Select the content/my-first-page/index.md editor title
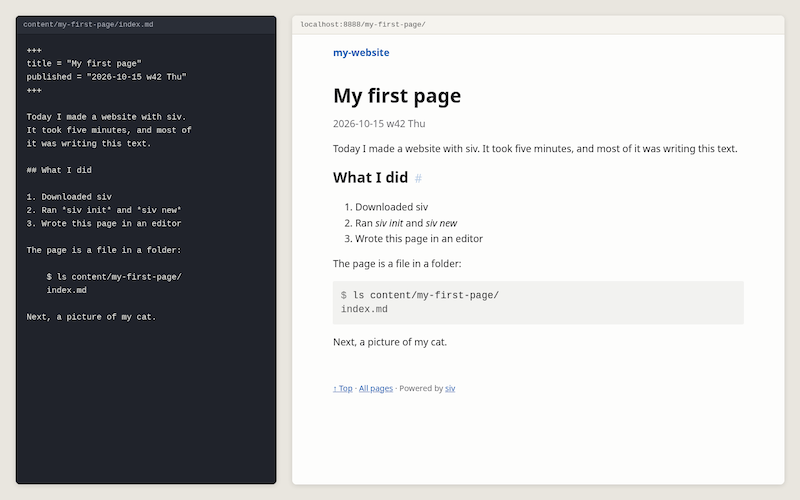 (88, 24)
